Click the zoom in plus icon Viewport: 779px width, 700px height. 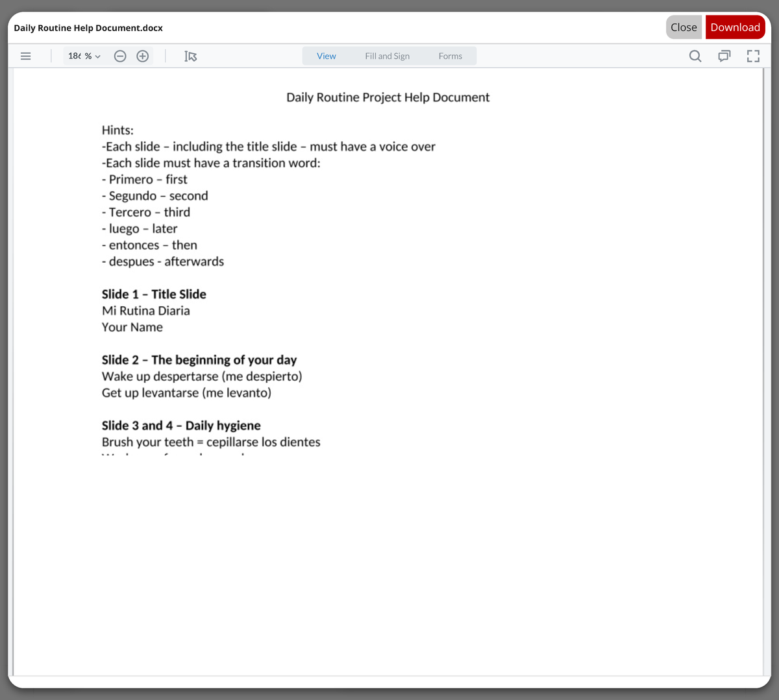[143, 56]
